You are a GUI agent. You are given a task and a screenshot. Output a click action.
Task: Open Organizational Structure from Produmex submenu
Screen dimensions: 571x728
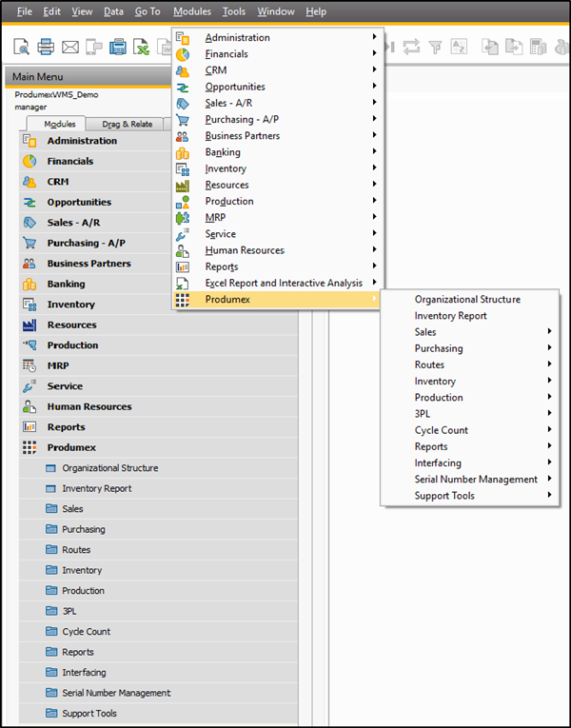(467, 300)
